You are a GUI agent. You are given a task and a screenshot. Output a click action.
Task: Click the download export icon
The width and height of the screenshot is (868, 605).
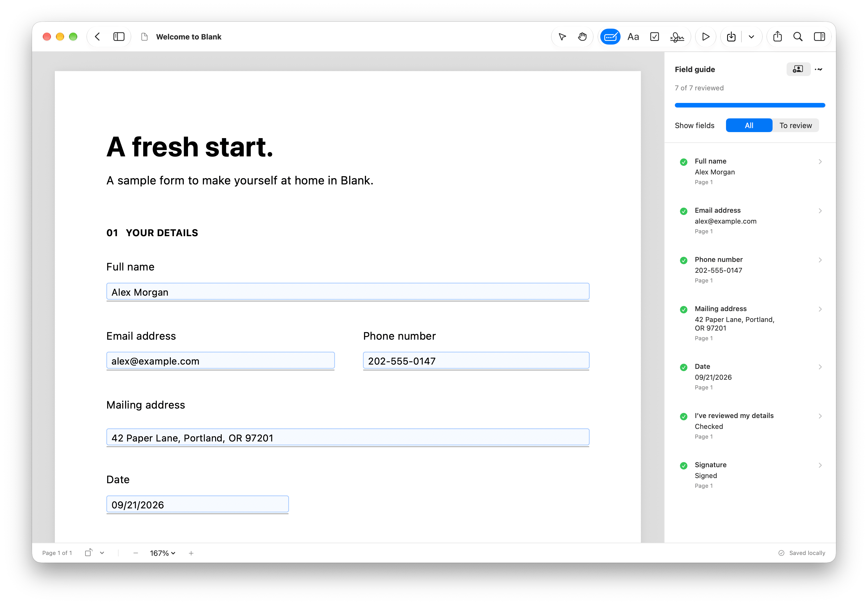click(x=731, y=37)
